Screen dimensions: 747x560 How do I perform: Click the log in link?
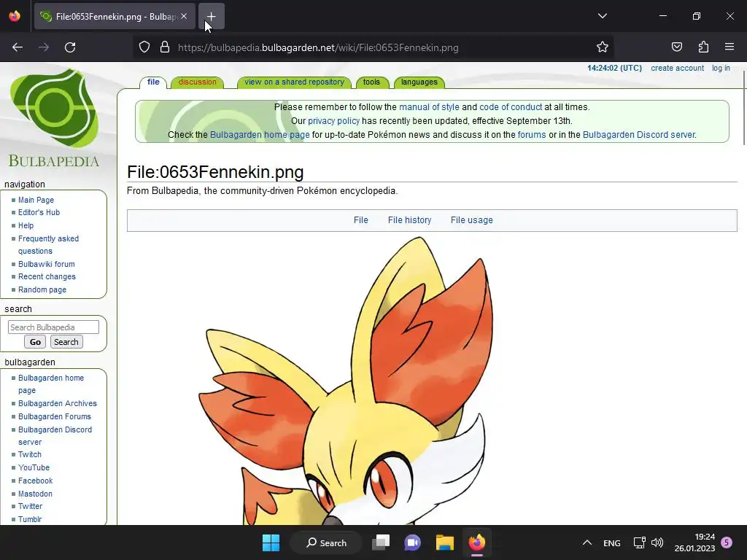721,68
